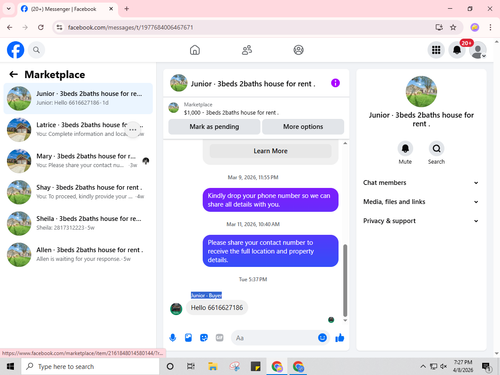Open the Mary conversation in the list
500x375 pixels.
[78, 161]
